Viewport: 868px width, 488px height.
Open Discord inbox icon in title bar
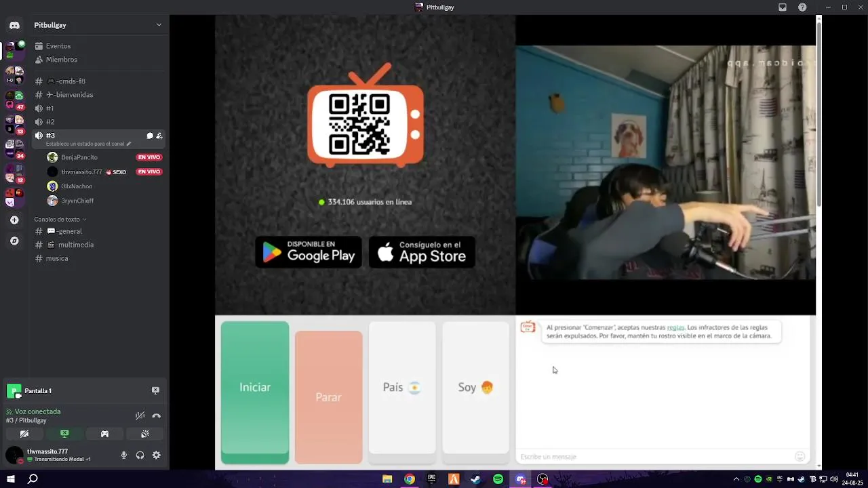click(x=783, y=7)
